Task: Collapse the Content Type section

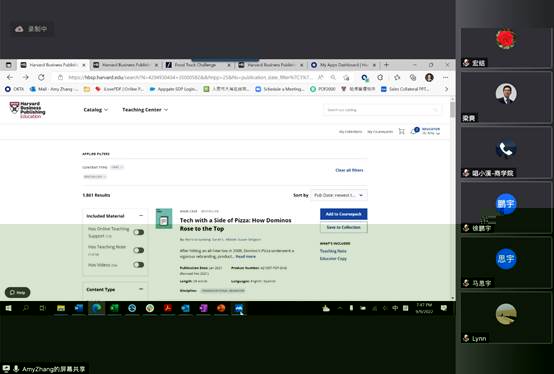Action: 141,289
